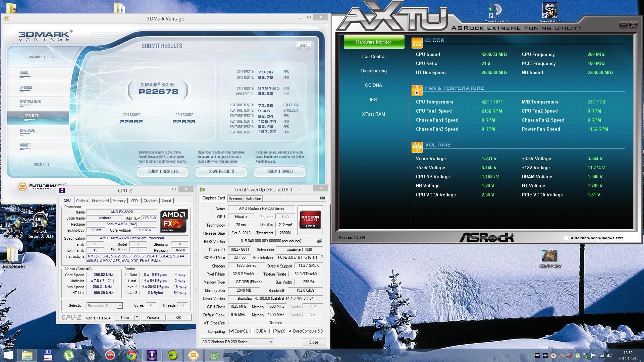Click the Radeon Graphics logo in GPU-Z
The width and height of the screenshot is (644, 362).
coord(310,220)
